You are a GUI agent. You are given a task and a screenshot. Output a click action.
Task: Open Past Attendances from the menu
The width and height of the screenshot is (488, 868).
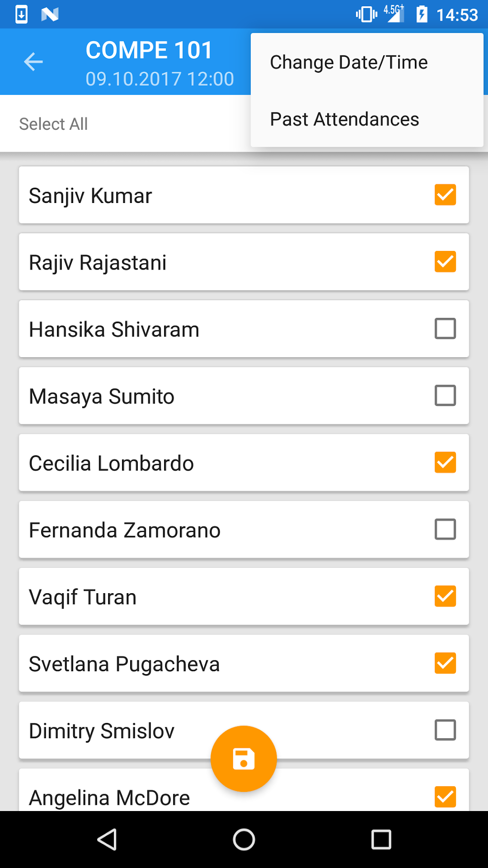[344, 119]
